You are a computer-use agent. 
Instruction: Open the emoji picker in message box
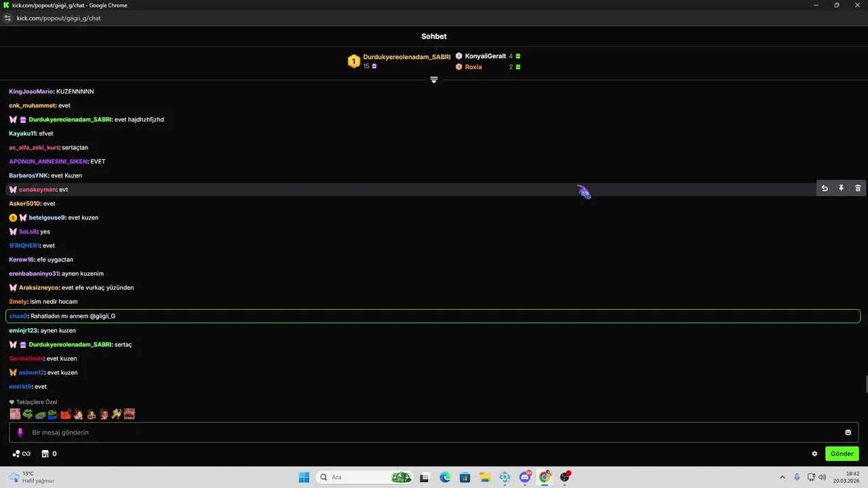click(848, 432)
